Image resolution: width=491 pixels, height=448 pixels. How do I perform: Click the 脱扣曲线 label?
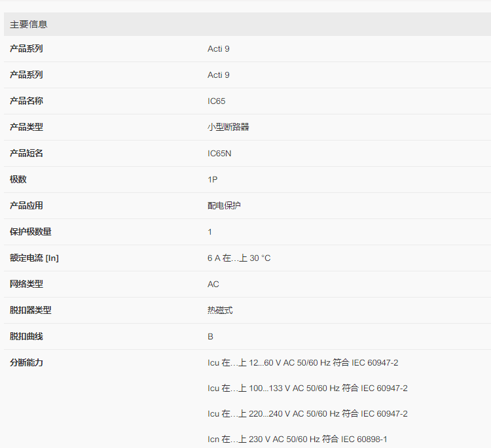pos(26,337)
